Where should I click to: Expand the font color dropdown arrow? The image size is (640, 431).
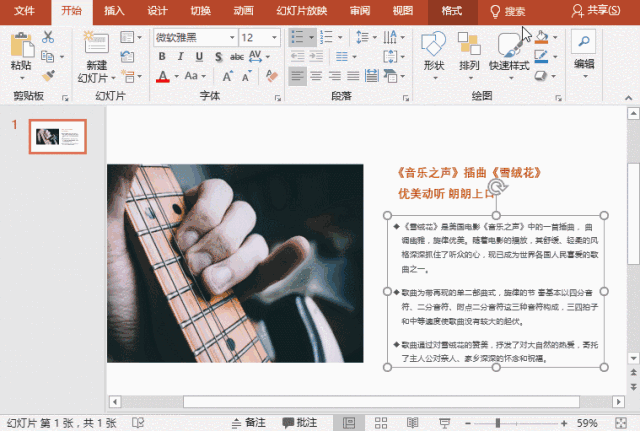tap(178, 77)
